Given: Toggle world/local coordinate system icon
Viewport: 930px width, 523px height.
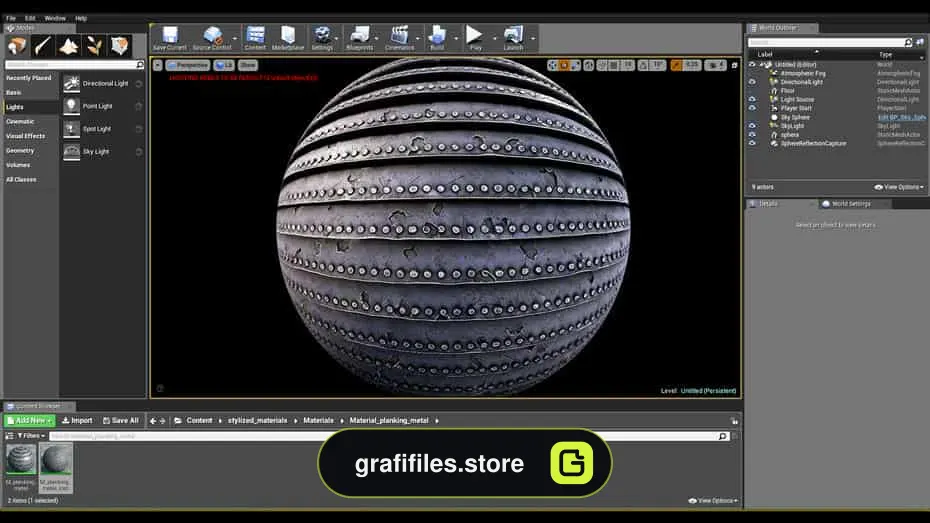Looking at the screenshot, I should tap(588, 65).
